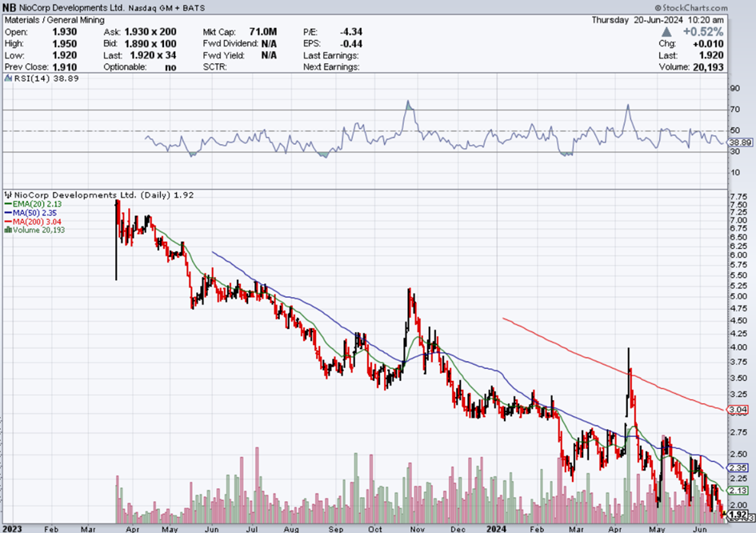The width and height of the screenshot is (756, 533).
Task: Click the Sep month label on time axis
Action: click(x=336, y=529)
